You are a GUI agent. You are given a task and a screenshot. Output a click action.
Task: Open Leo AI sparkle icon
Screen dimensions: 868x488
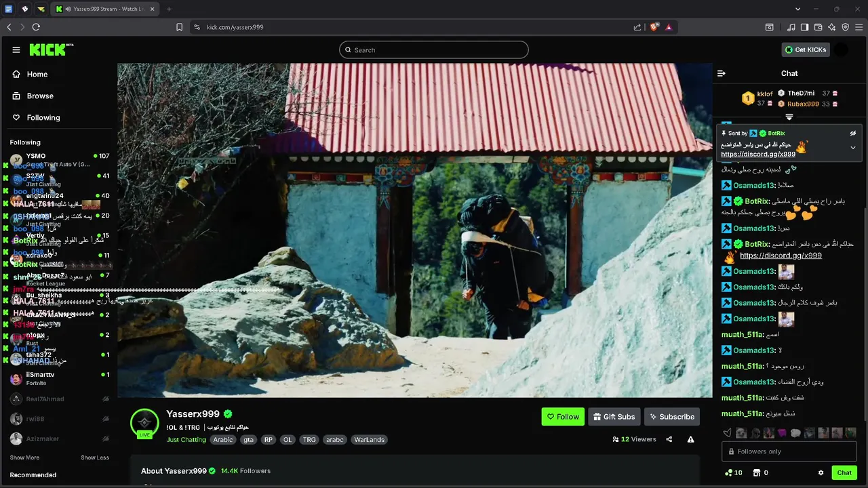point(832,27)
